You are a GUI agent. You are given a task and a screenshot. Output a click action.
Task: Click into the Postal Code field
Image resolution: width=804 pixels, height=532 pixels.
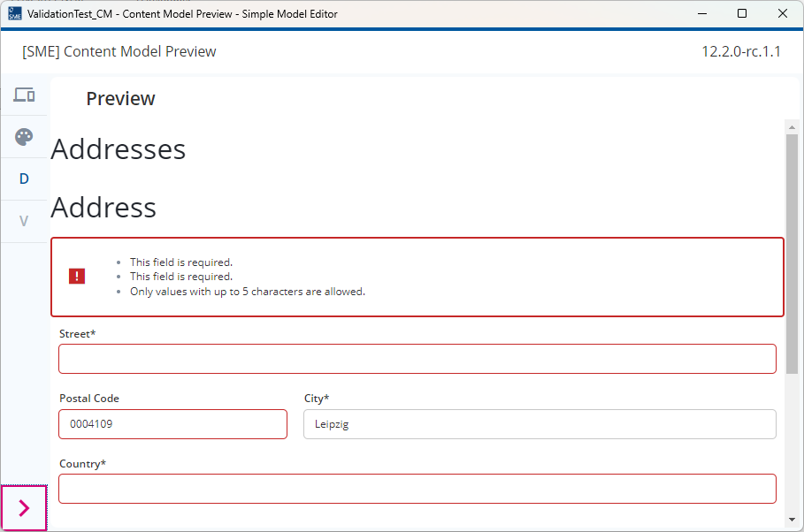click(172, 424)
